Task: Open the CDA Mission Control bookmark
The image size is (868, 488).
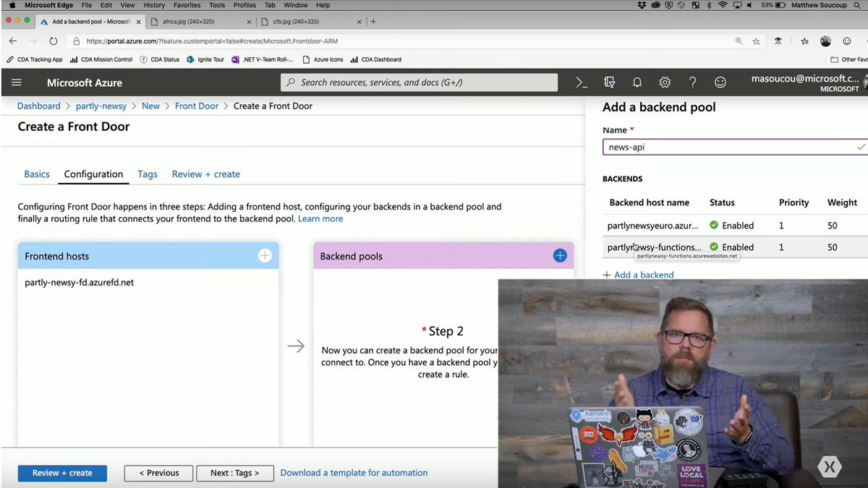Action: point(101,59)
